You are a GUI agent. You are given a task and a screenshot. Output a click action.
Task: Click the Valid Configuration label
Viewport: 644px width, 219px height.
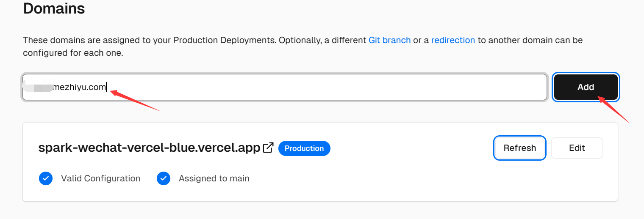click(100, 178)
